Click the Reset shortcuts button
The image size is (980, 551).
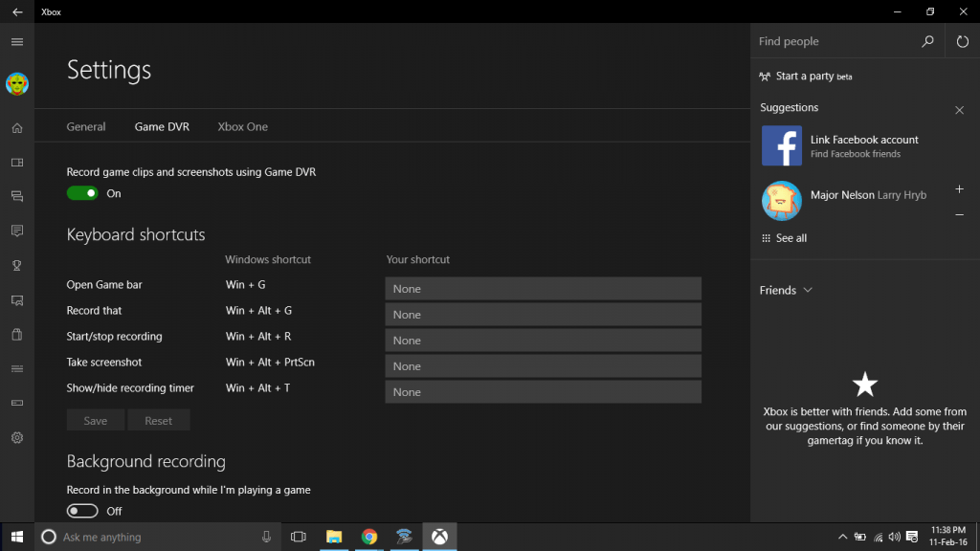159,421
